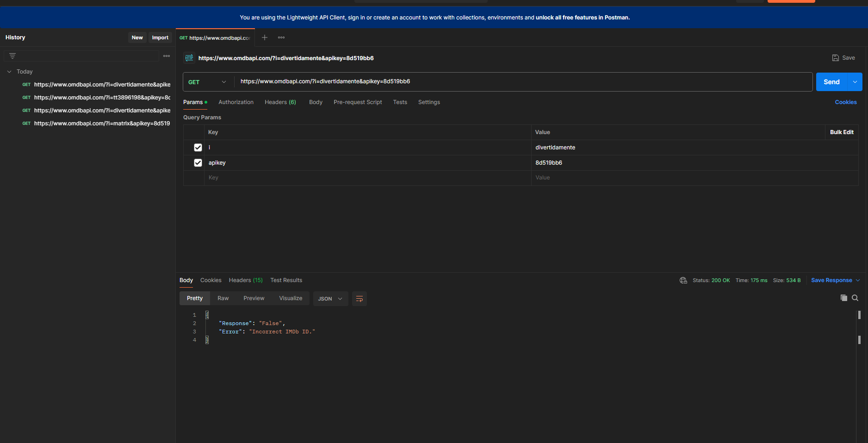The width and height of the screenshot is (868, 443).
Task: Open the Send button options arrow
Action: [x=855, y=82]
